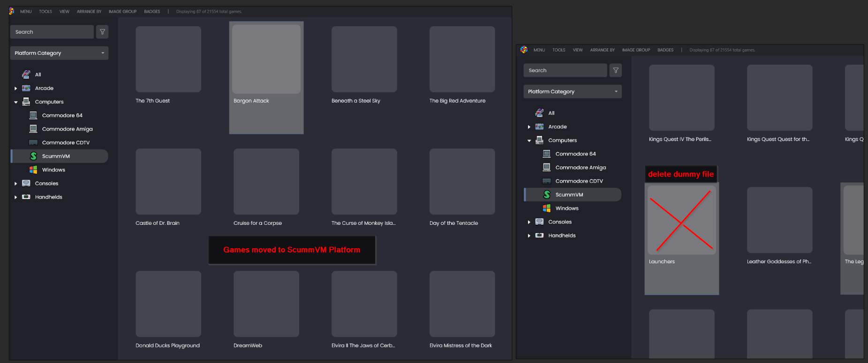The width and height of the screenshot is (868, 363).
Task: Click the ScummVM icon in left window
Action: (x=33, y=156)
